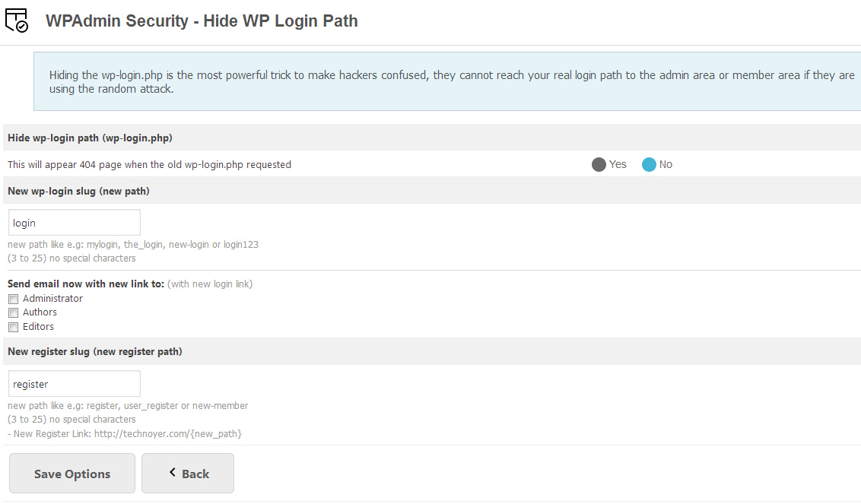
Task: Enable email to Administrator checkbox
Action: click(13, 300)
